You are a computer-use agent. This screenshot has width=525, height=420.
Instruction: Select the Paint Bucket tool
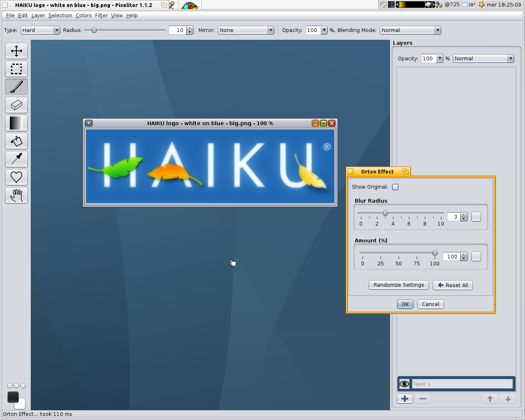click(16, 141)
